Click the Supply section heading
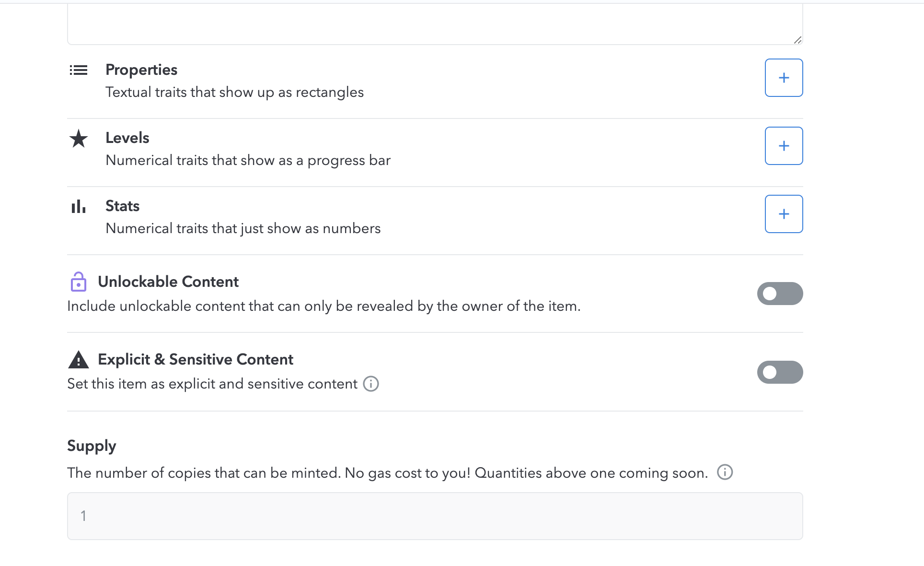Viewport: 924px width, 566px height. click(92, 446)
